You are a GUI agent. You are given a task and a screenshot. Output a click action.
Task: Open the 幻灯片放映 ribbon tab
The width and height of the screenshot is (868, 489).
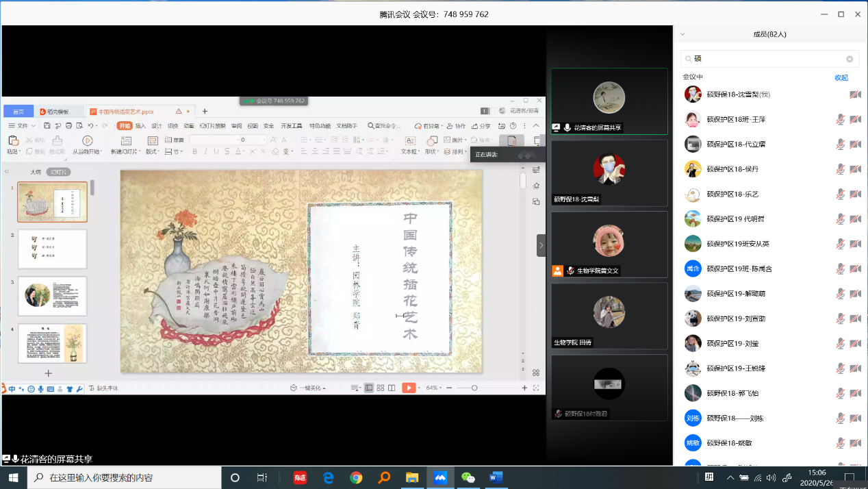212,126
